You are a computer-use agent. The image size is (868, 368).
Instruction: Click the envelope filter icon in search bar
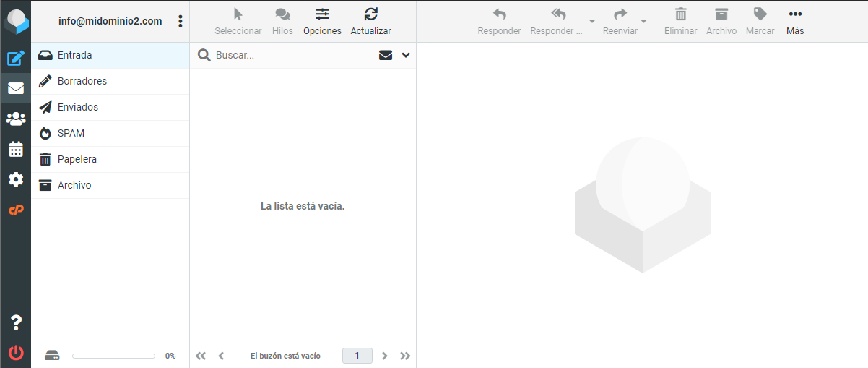click(386, 55)
